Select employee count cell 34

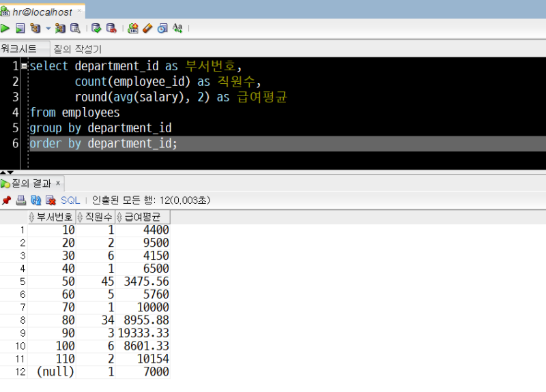tap(96, 320)
